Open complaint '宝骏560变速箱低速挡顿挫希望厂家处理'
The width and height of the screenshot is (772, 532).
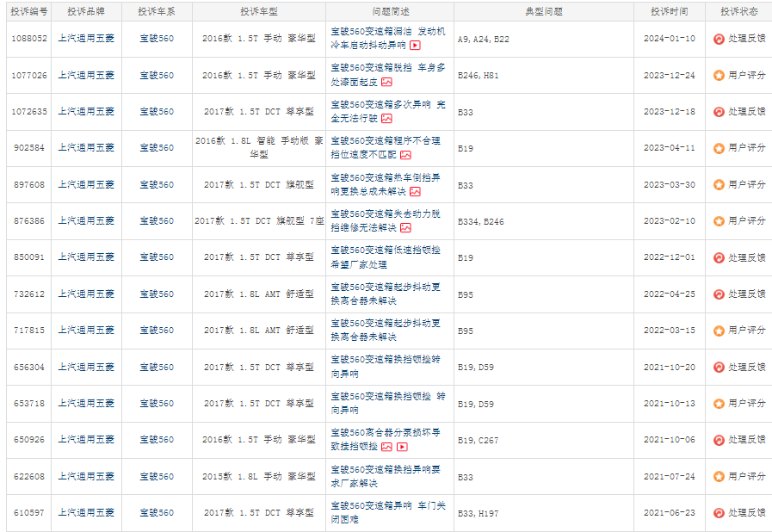(386, 257)
